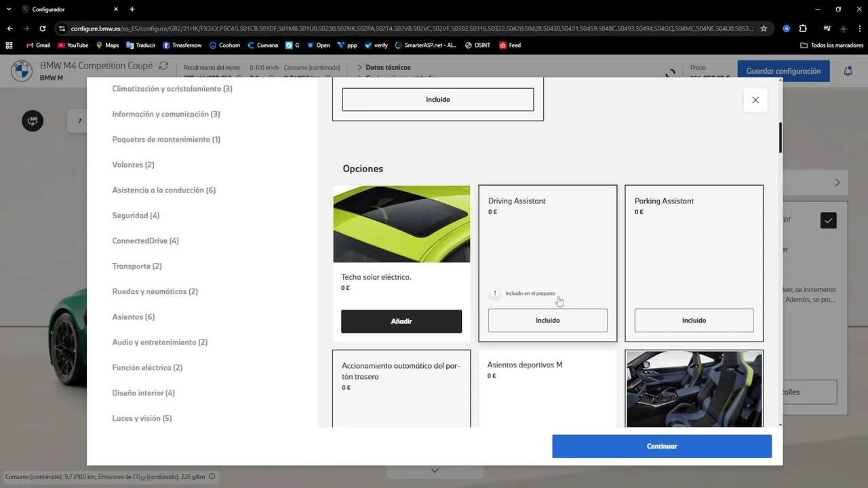868x488 pixels.
Task: Click the info icon beside Incluido en el paquete
Action: coord(495,293)
